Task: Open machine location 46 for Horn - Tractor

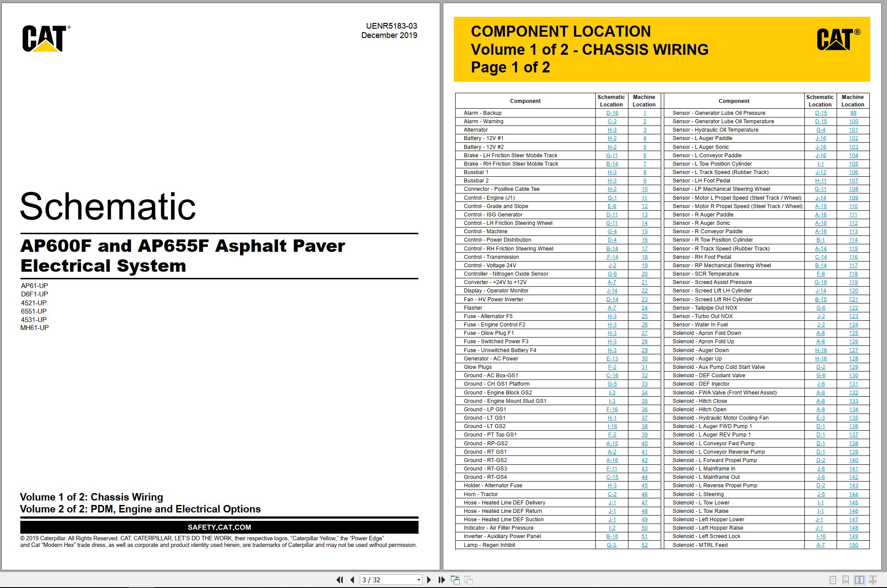Action: tap(644, 494)
